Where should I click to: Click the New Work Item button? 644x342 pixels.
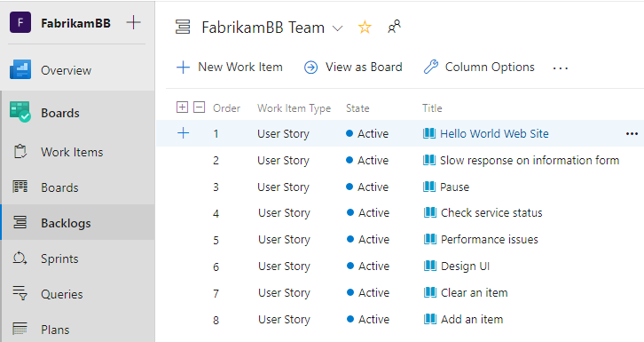[x=230, y=67]
